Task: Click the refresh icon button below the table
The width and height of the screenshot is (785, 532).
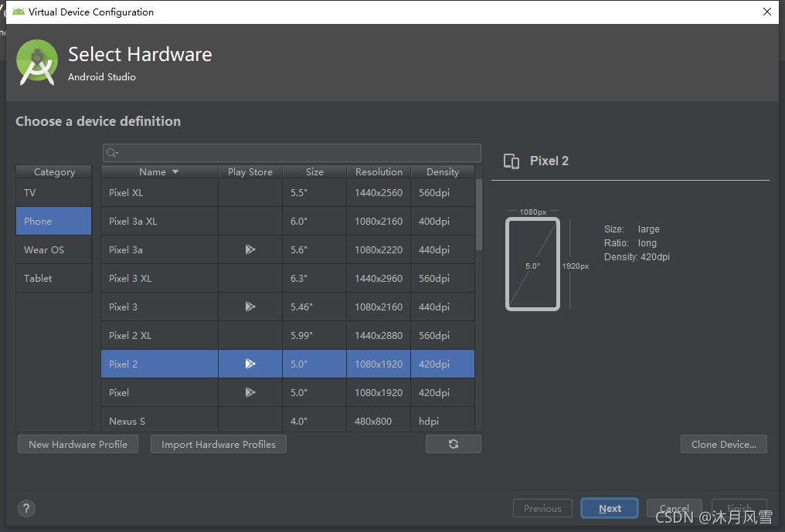Action: [x=453, y=444]
